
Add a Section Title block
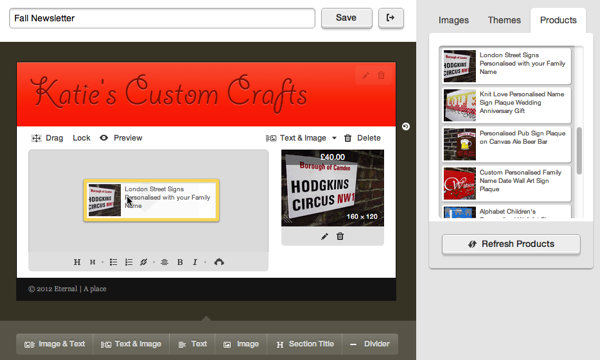305,344
